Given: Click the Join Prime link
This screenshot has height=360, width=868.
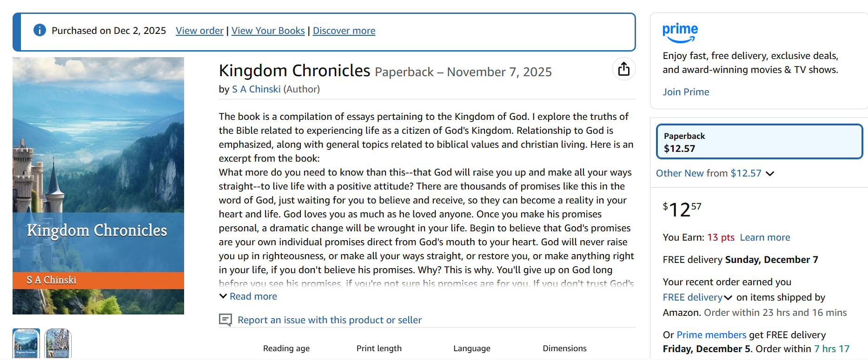Looking at the screenshot, I should pyautogui.click(x=686, y=92).
